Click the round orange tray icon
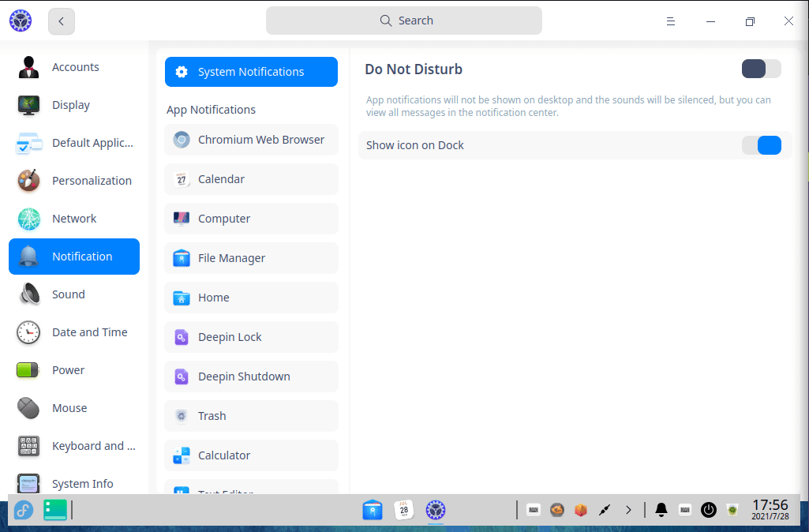809x532 pixels. (557, 511)
